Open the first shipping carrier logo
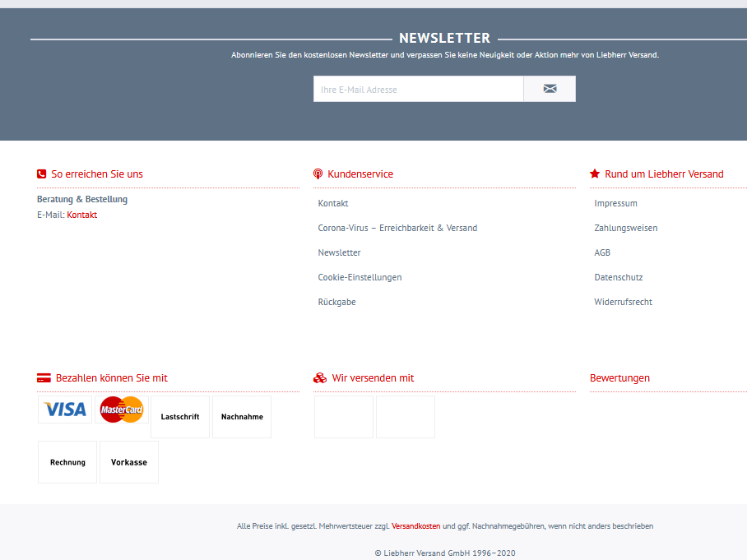This screenshot has height=560, width=747. 344,417
